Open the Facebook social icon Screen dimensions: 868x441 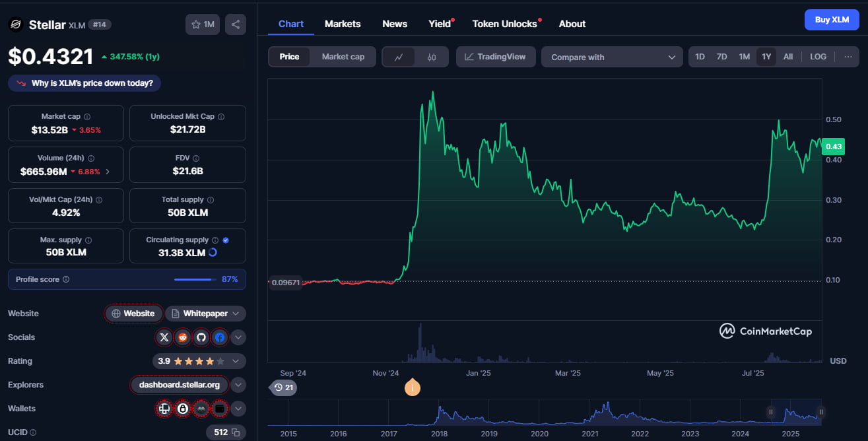click(220, 337)
